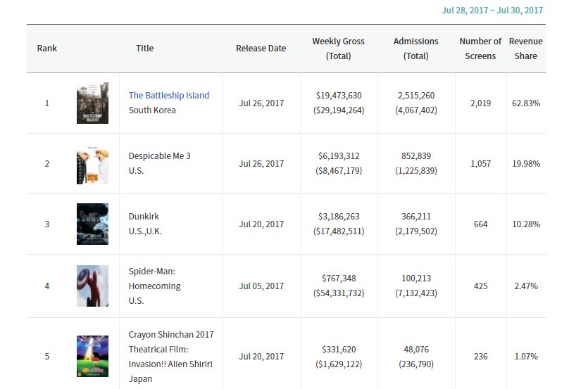Click the Revenue Share column header
This screenshot has width=588, height=389.
pos(525,49)
